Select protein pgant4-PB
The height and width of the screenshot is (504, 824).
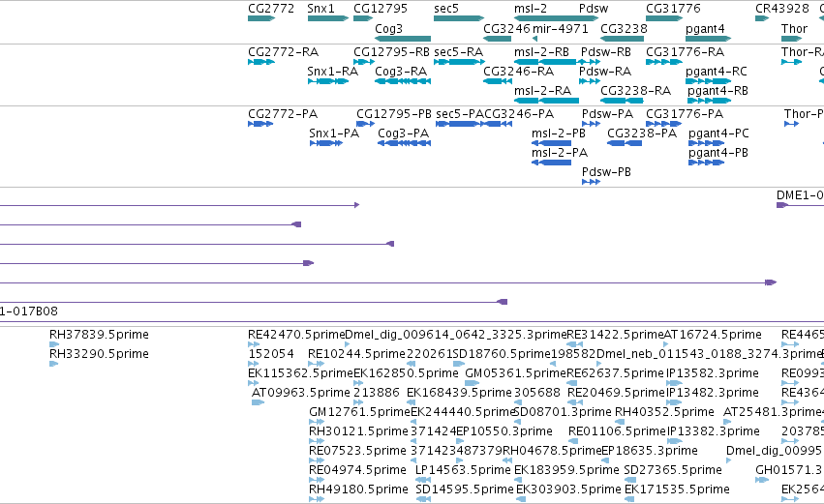pos(717,153)
